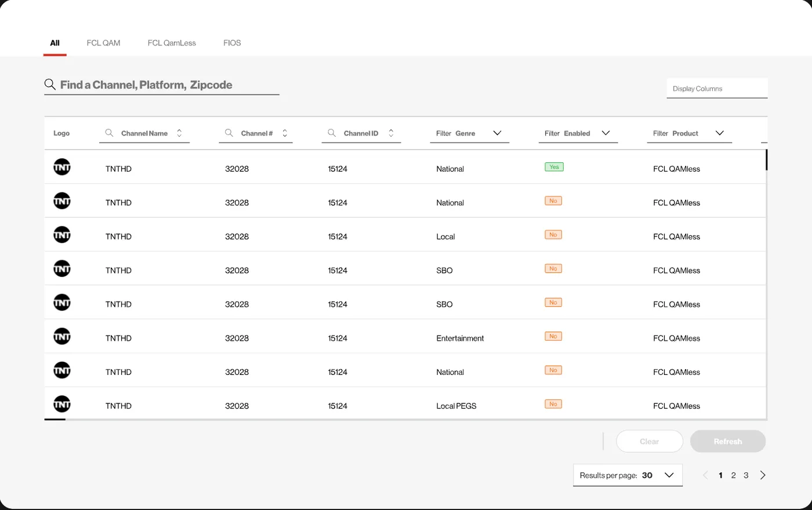Click the Find a Channel search field
Viewport: 812px width, 510px height.
pos(162,85)
